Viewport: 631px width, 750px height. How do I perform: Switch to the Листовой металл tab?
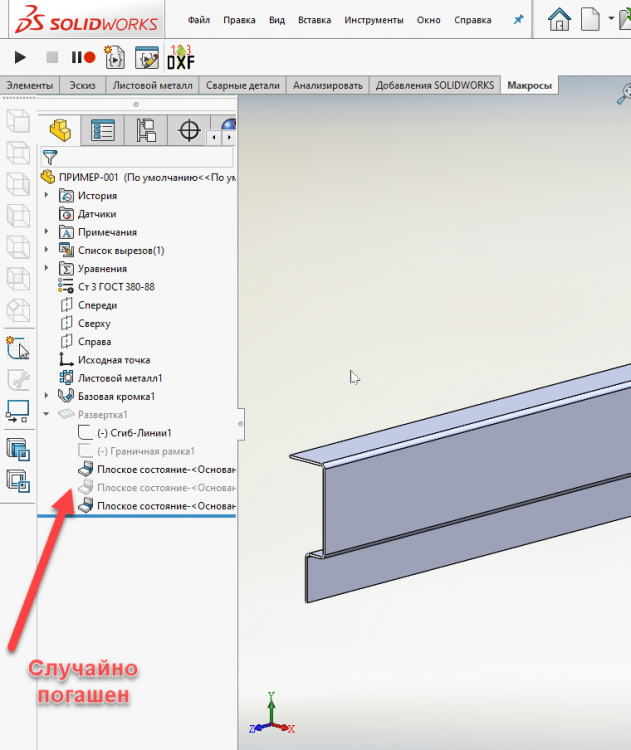(x=152, y=86)
